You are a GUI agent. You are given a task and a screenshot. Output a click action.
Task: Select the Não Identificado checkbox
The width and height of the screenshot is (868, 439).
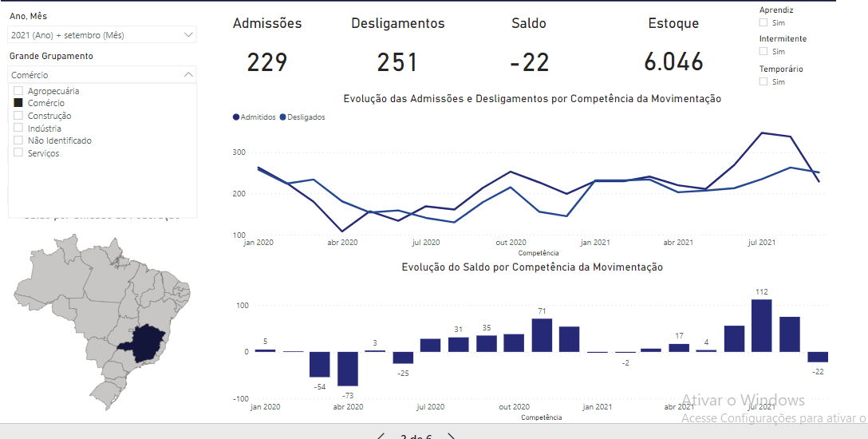tap(18, 140)
